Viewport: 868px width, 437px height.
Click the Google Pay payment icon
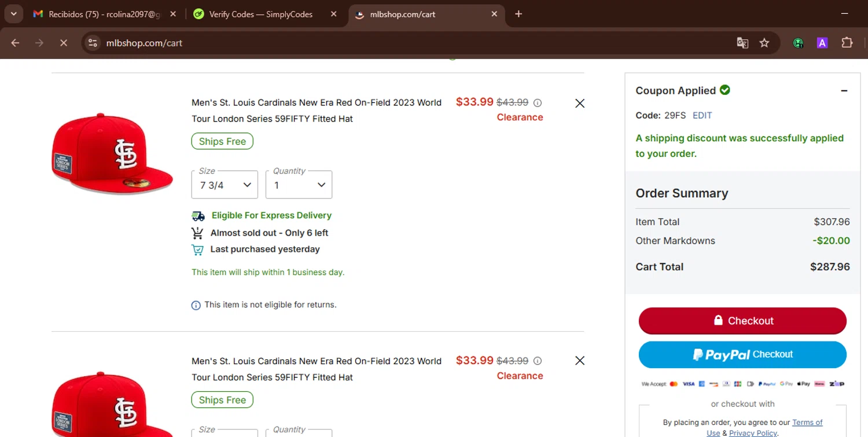pyautogui.click(x=786, y=384)
